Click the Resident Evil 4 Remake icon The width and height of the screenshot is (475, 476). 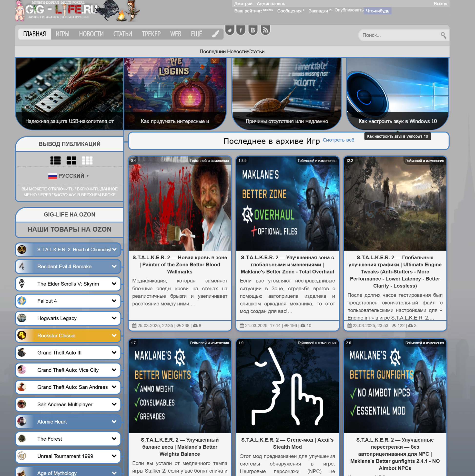click(x=22, y=266)
